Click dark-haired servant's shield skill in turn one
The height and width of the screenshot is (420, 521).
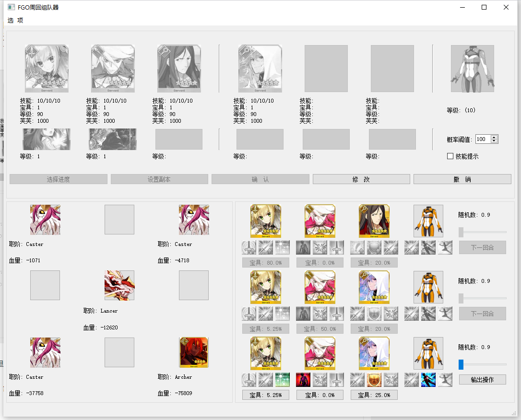[x=374, y=247]
